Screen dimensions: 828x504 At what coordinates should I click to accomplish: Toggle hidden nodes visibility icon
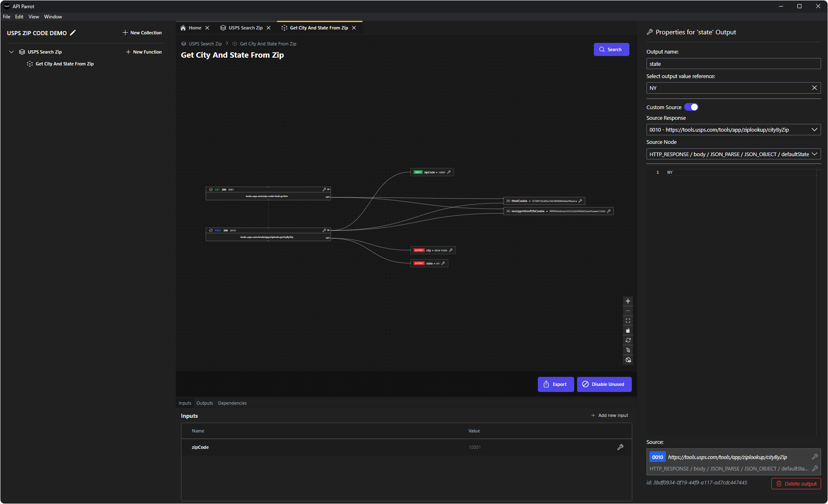628,360
